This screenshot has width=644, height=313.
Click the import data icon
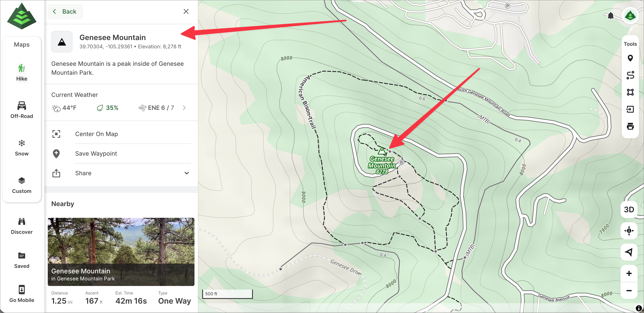coord(630,109)
